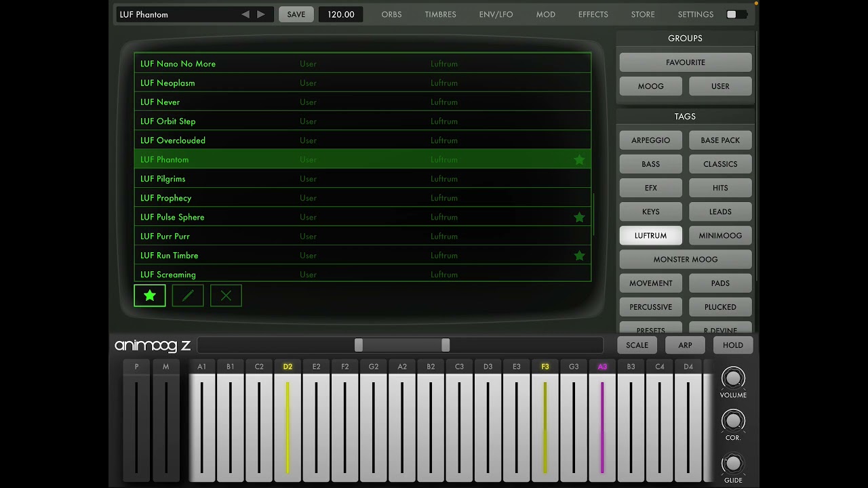This screenshot has height=488, width=868.
Task: Select the MONSTER MOOG tag
Action: pyautogui.click(x=686, y=260)
